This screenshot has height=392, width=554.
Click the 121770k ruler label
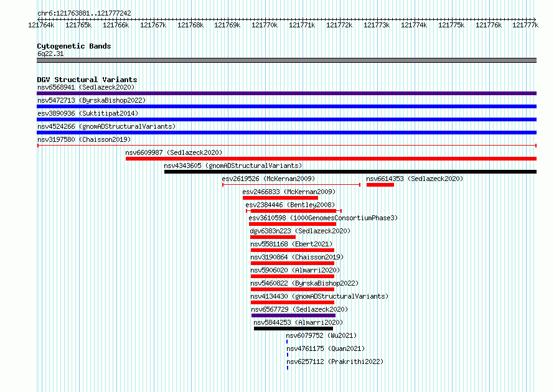(x=265, y=25)
